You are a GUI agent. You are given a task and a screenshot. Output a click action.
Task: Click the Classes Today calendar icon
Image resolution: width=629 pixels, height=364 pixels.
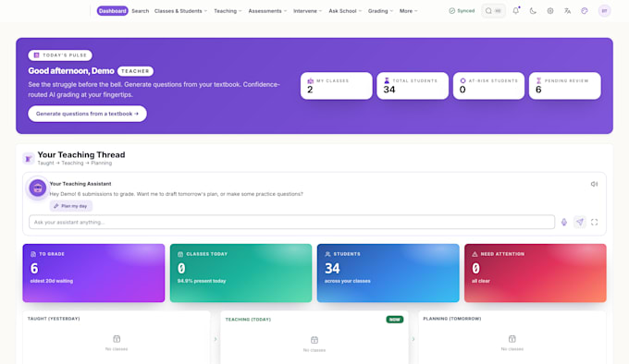coord(180,254)
